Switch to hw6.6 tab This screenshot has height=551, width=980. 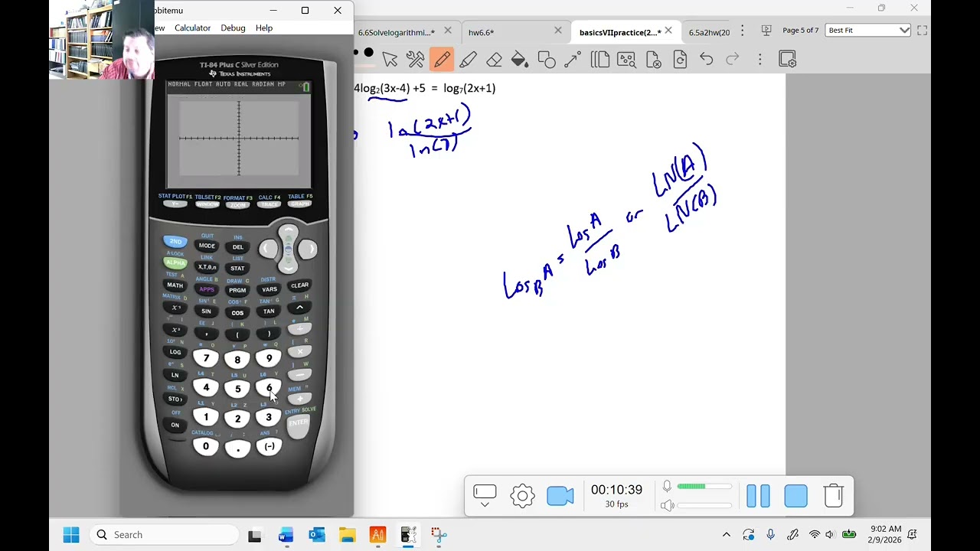pyautogui.click(x=481, y=32)
